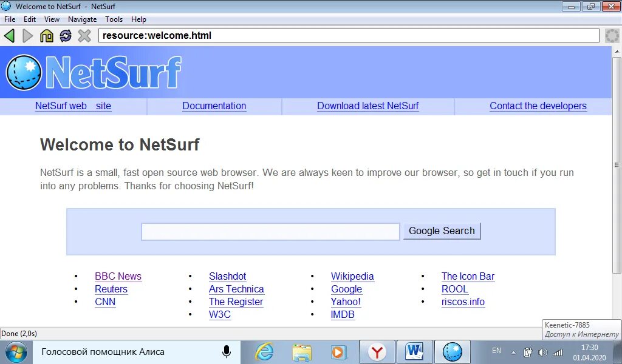Image resolution: width=622 pixels, height=364 pixels.
Task: Open the File menu
Action: [x=10, y=19]
